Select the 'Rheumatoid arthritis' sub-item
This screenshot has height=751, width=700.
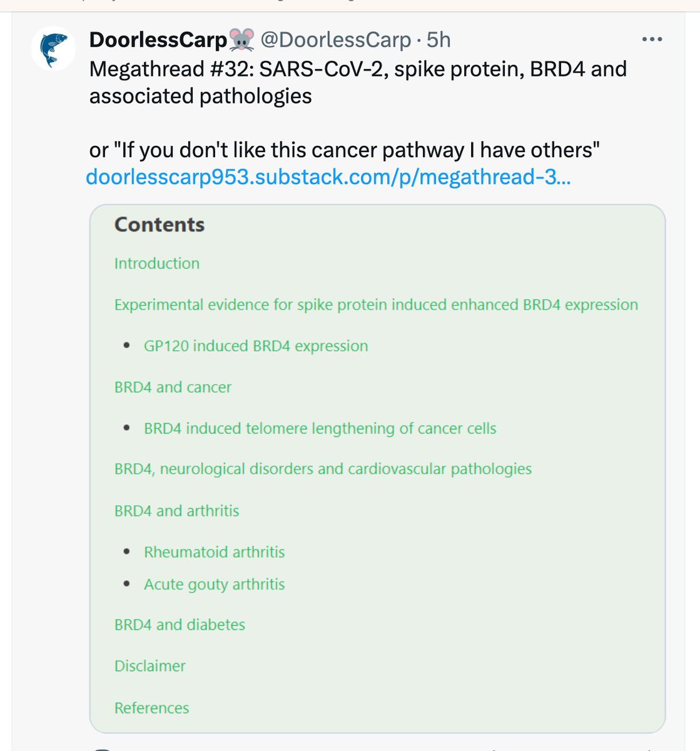point(214,552)
